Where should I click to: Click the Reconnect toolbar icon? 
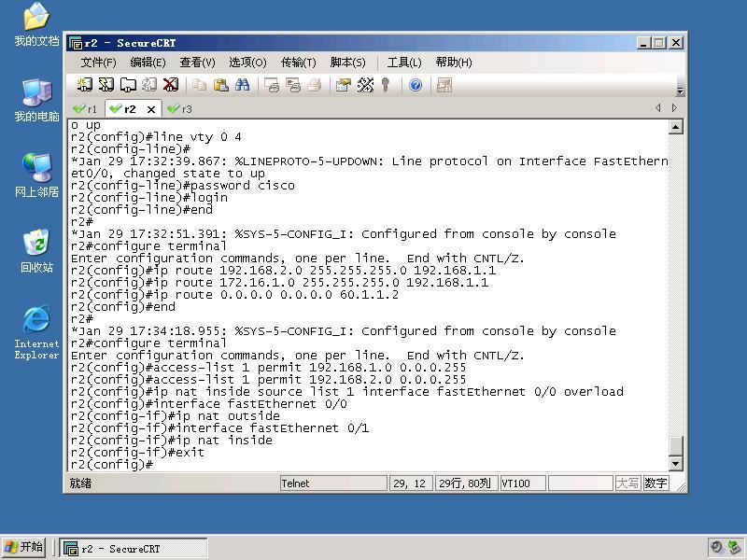click(149, 85)
